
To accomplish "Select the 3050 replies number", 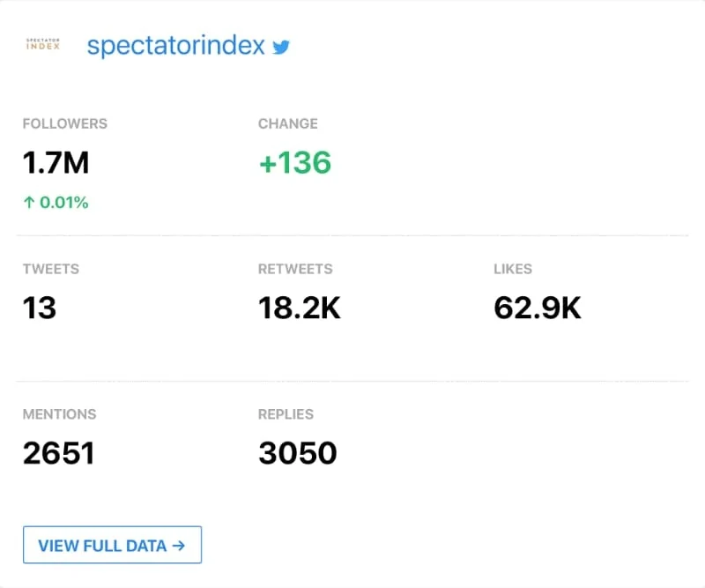I will click(298, 453).
